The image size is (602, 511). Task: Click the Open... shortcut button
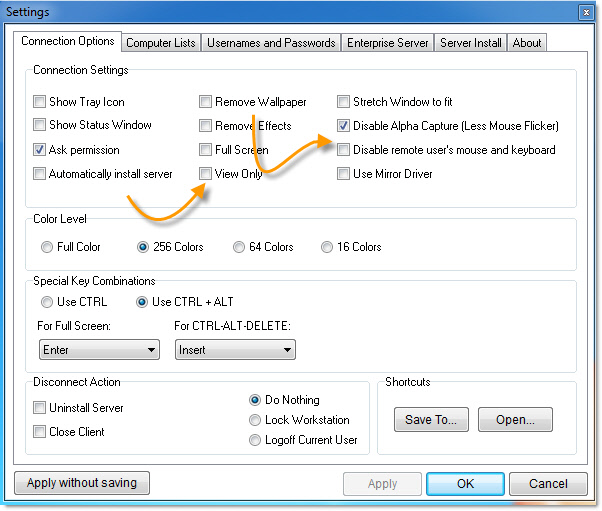(515, 420)
